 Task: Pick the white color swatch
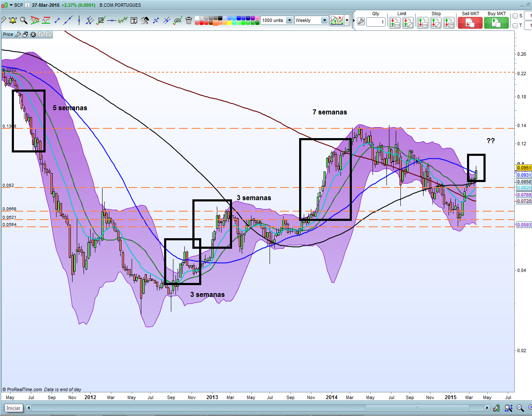click(197, 18)
